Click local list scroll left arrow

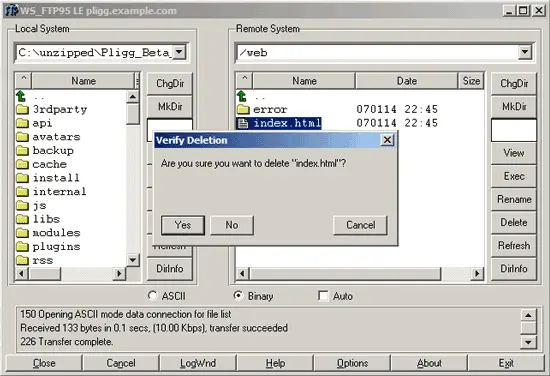click(x=22, y=273)
